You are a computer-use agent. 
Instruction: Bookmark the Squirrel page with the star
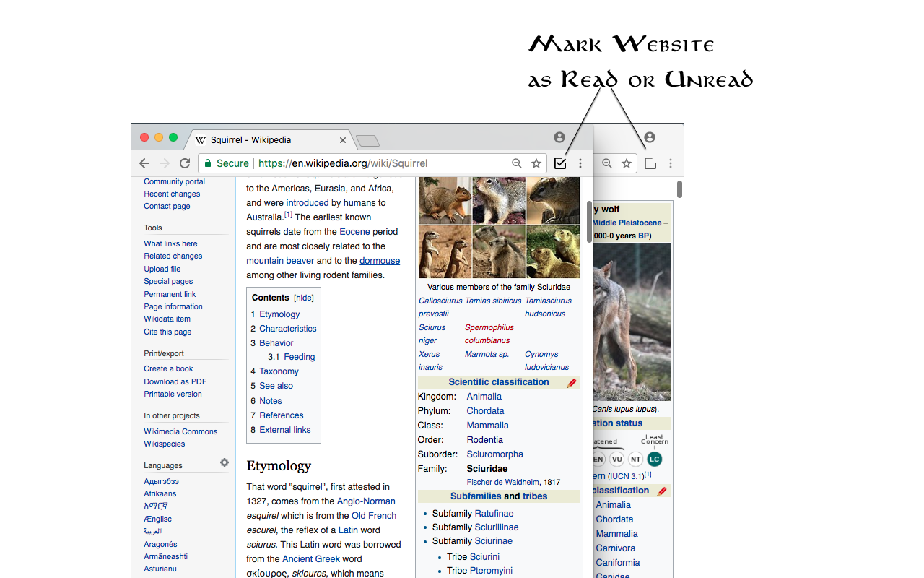[x=536, y=163]
